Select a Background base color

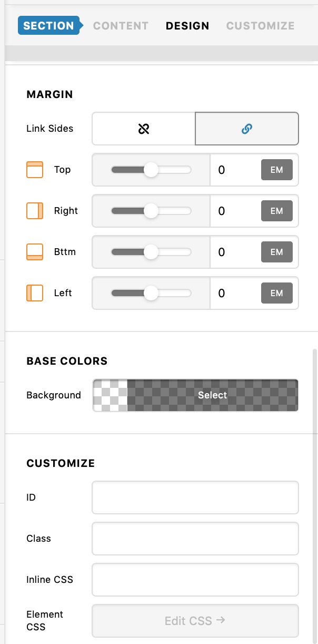[x=195, y=395]
